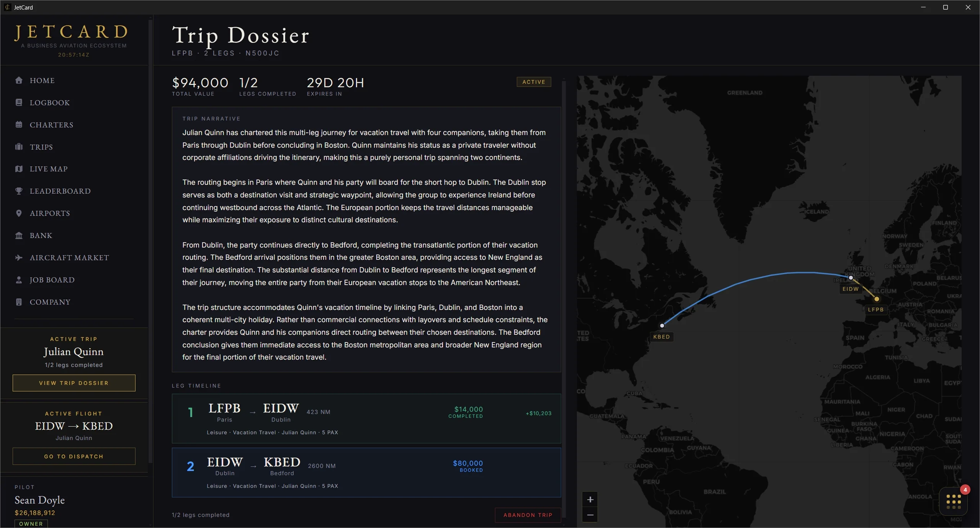Click the Leaderboard trophy icon
The width and height of the screenshot is (980, 528).
(x=19, y=191)
